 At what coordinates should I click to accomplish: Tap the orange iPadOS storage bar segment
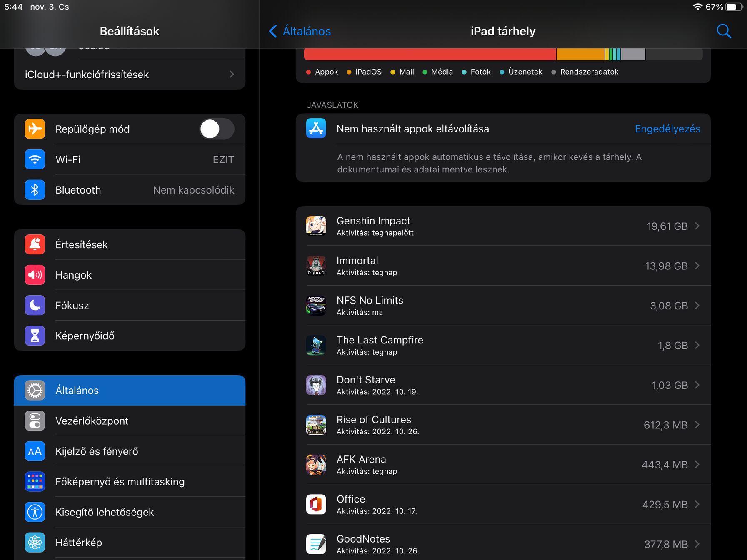coord(581,54)
